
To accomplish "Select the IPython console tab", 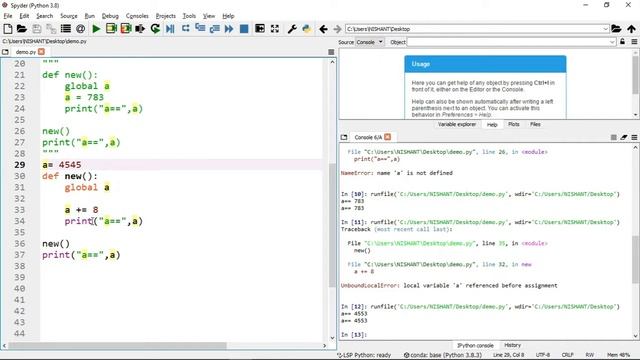I will click(x=475, y=345).
